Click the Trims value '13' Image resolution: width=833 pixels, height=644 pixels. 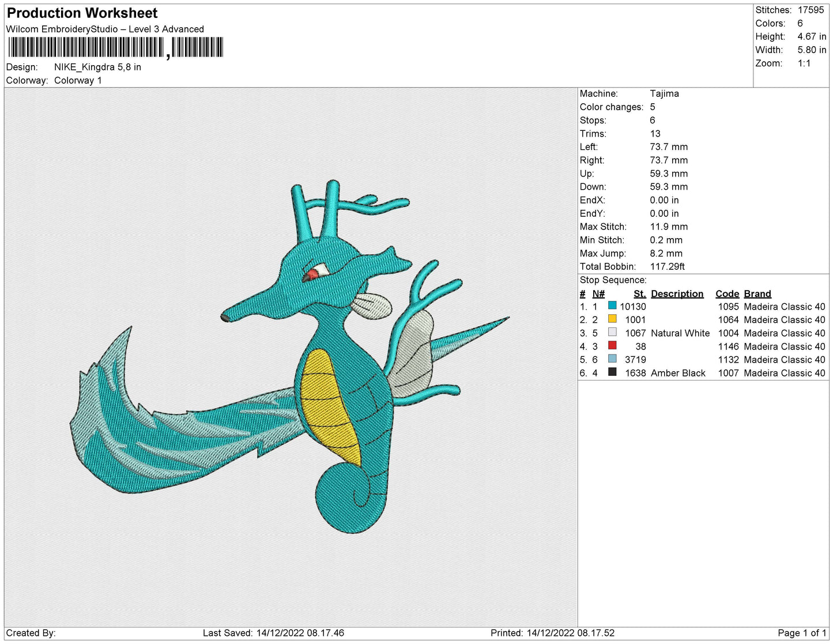click(x=655, y=133)
